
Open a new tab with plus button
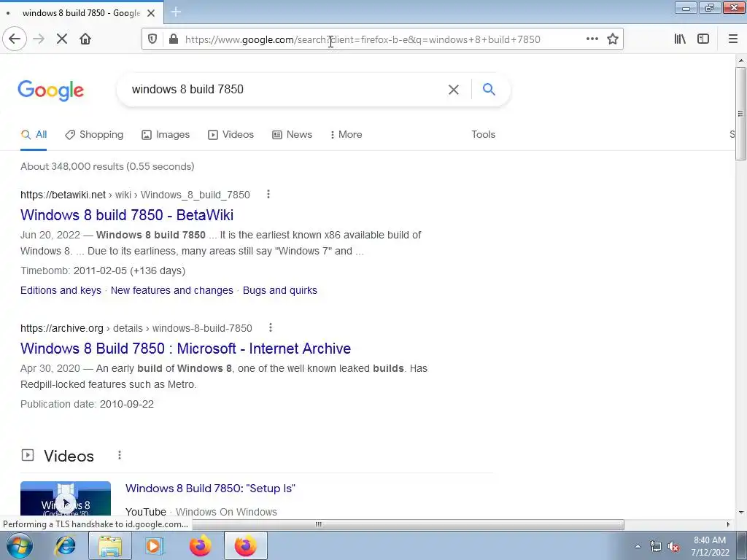pyautogui.click(x=176, y=12)
